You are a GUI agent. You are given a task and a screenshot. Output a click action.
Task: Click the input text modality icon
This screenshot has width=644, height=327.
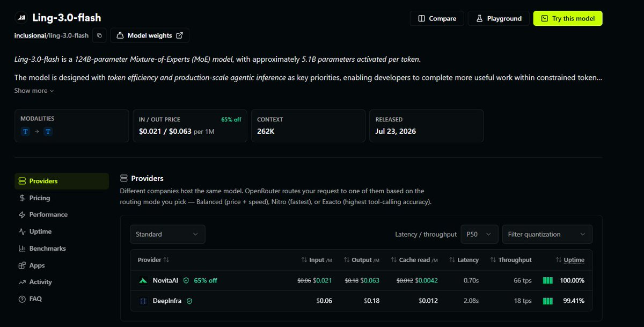tap(25, 132)
